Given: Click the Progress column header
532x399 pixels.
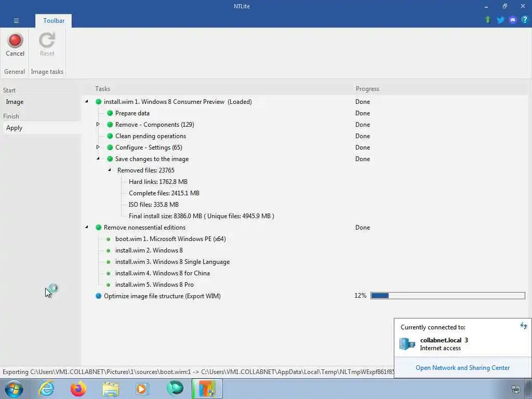Looking at the screenshot, I should (367, 88).
